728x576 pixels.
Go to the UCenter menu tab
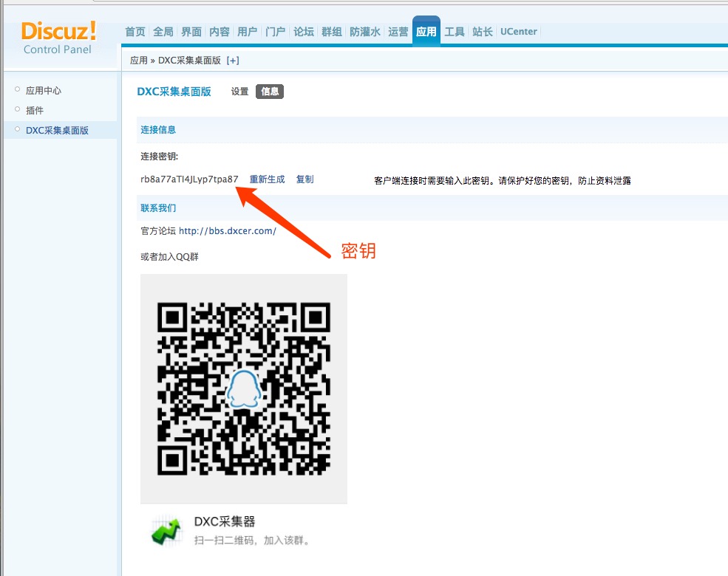pyautogui.click(x=519, y=32)
